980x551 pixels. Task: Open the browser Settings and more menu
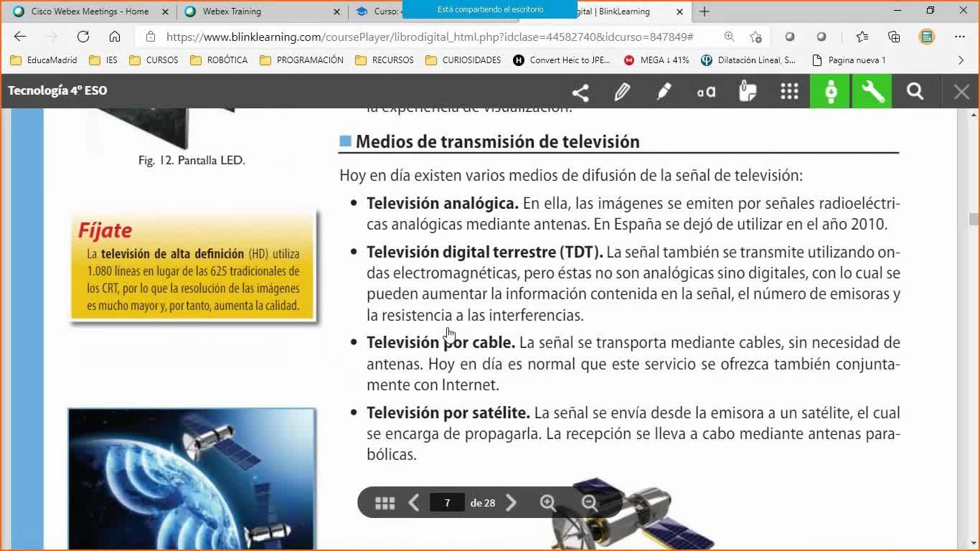960,37
